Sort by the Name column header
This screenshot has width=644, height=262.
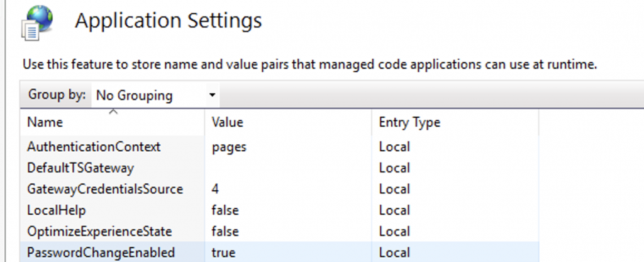pyautogui.click(x=44, y=122)
